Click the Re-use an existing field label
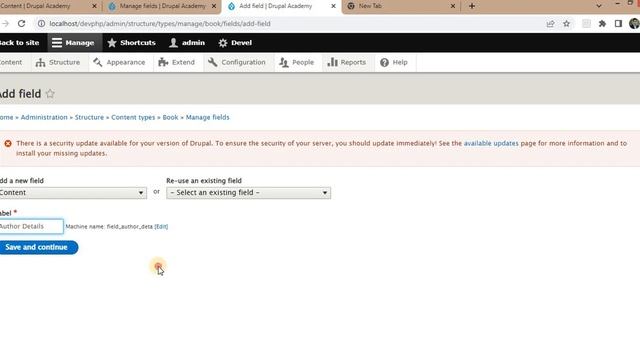The width and height of the screenshot is (640, 360). [204, 181]
